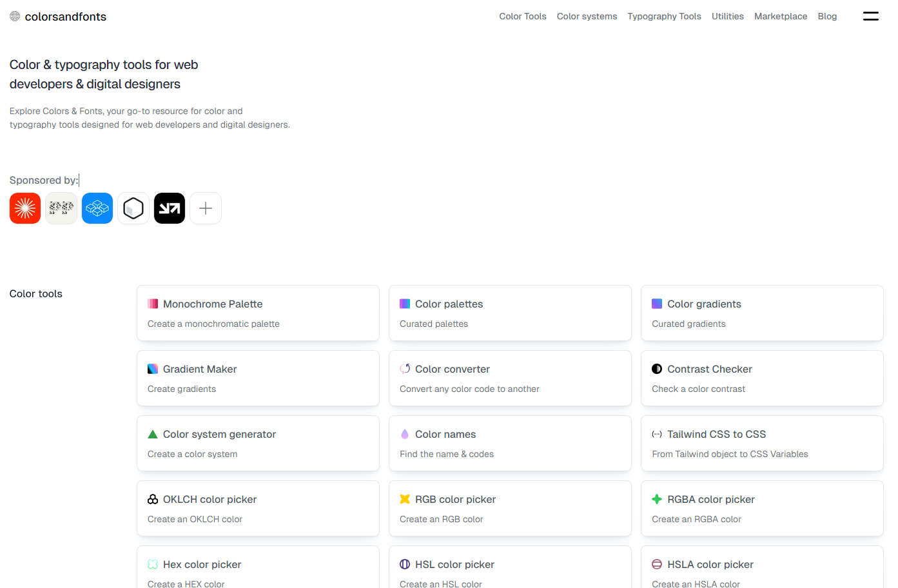Click 'Find the name & codes' text
The image size is (898, 588).
coord(447,454)
